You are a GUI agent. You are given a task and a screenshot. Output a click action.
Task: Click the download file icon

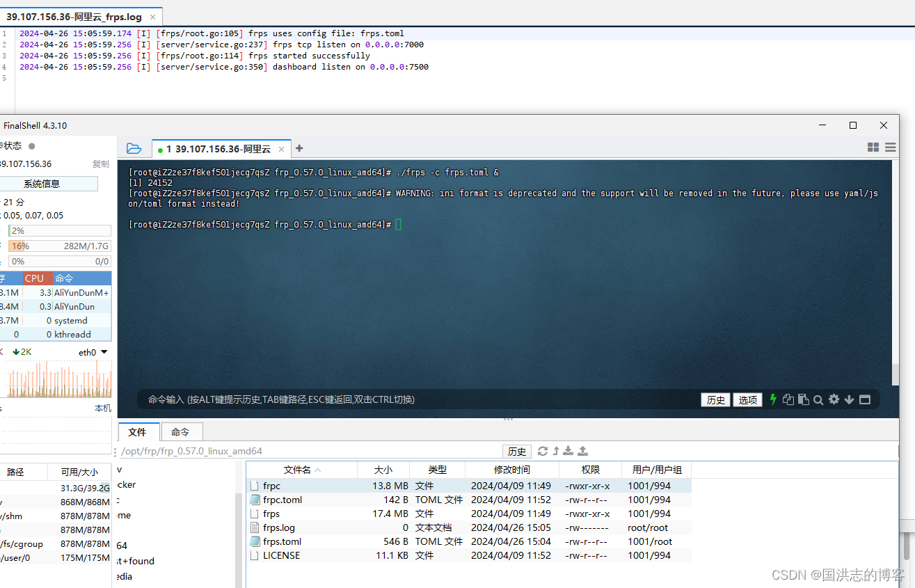click(568, 451)
